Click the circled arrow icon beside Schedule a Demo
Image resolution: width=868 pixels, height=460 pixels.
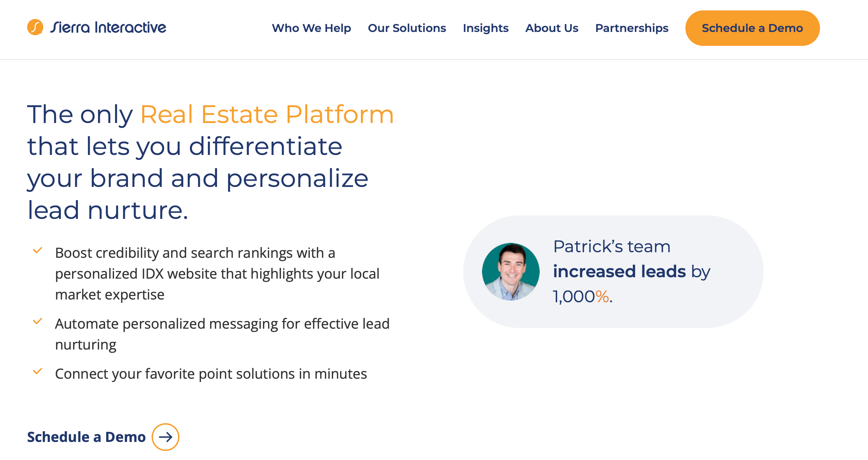point(166,437)
